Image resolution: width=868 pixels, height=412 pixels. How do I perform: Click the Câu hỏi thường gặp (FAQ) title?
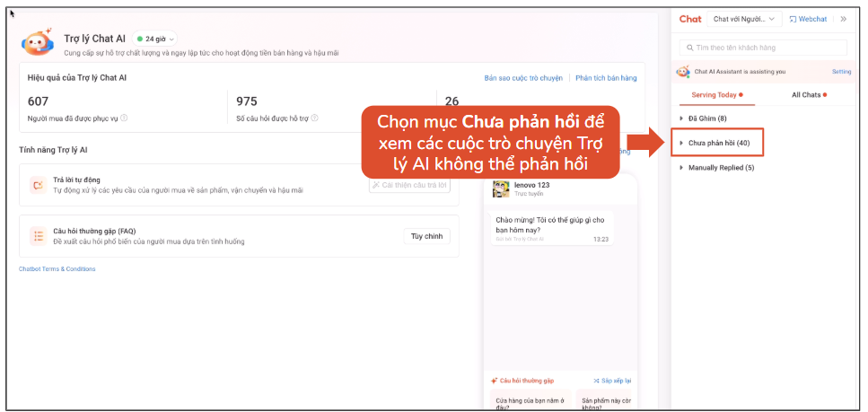coord(94,232)
